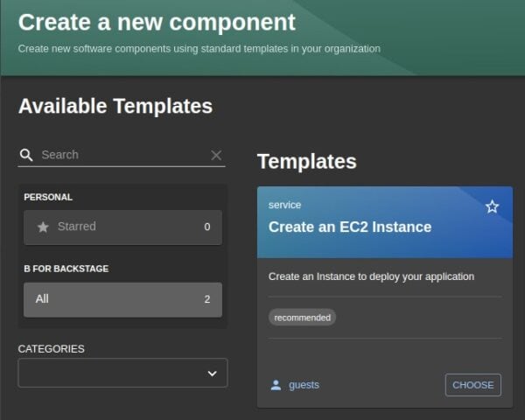525x420 pixels.
Task: Star the Create an EC2 Instance template
Action: (x=492, y=206)
